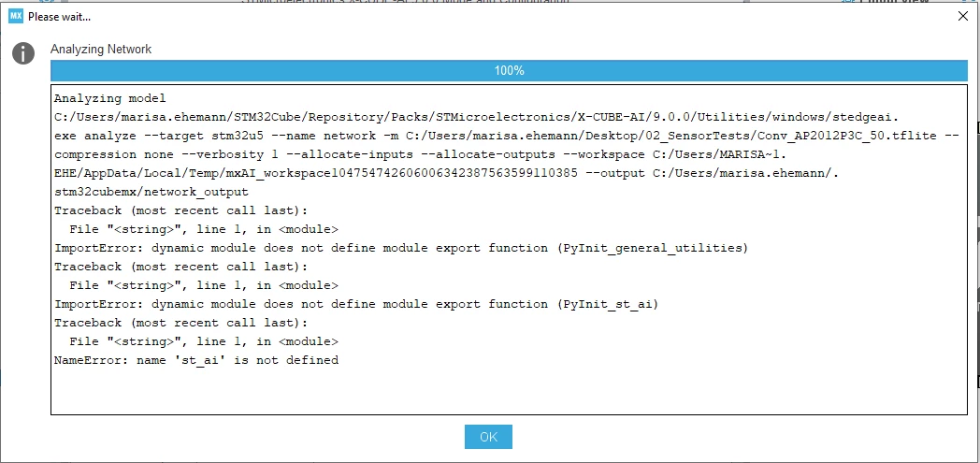The height and width of the screenshot is (463, 980).
Task: Close the Please wait dialog
Action: pyautogui.click(x=963, y=17)
